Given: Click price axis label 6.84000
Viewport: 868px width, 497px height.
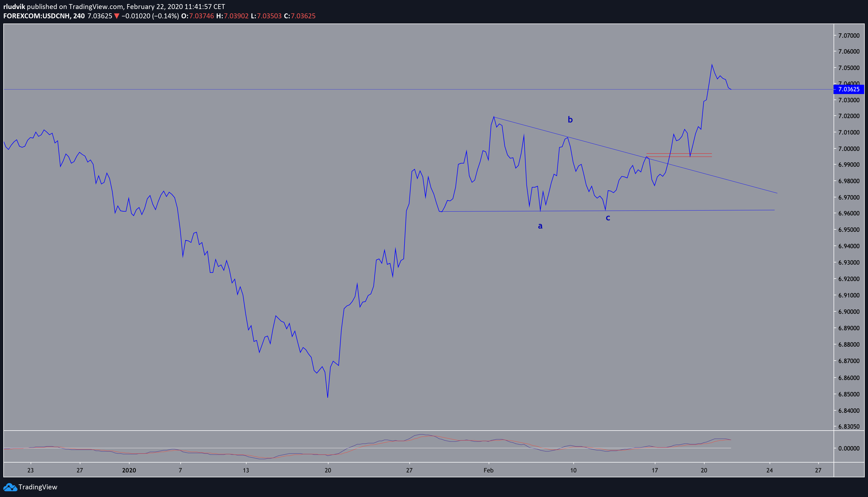Looking at the screenshot, I should (x=849, y=411).
